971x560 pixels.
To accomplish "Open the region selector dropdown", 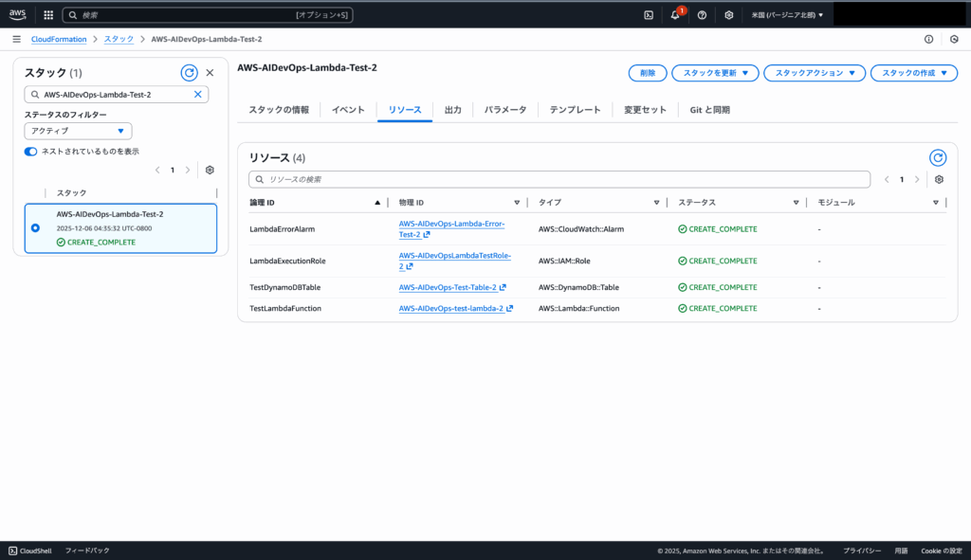I will click(x=787, y=15).
